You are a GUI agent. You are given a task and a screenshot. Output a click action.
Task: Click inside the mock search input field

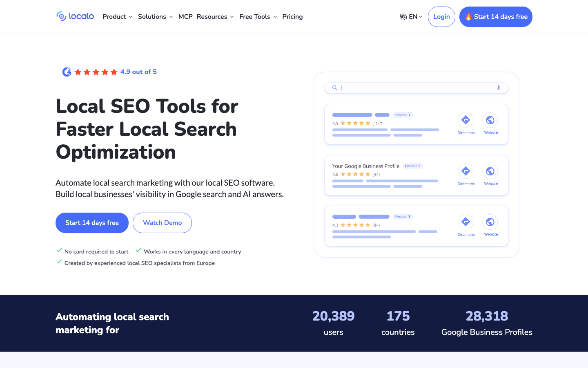pyautogui.click(x=416, y=88)
